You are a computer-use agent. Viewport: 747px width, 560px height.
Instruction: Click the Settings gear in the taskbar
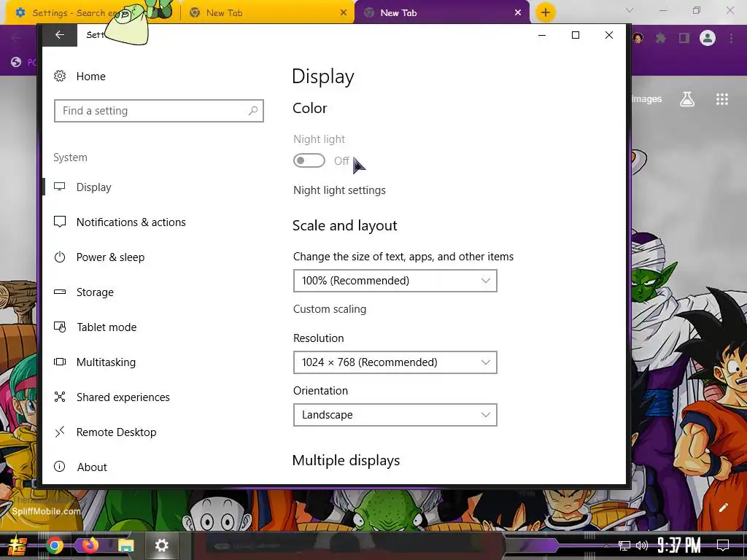pyautogui.click(x=161, y=545)
